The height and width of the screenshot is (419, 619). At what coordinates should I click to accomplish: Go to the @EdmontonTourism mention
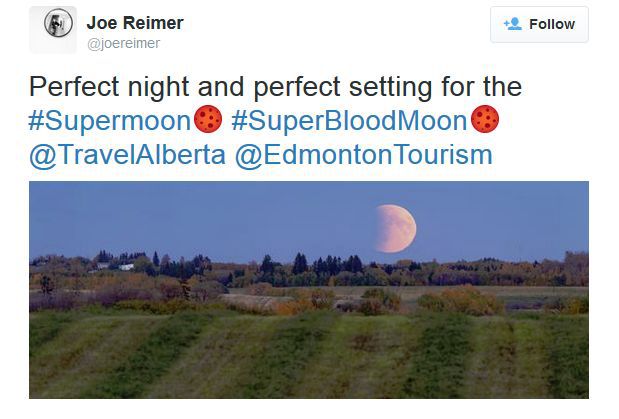364,155
